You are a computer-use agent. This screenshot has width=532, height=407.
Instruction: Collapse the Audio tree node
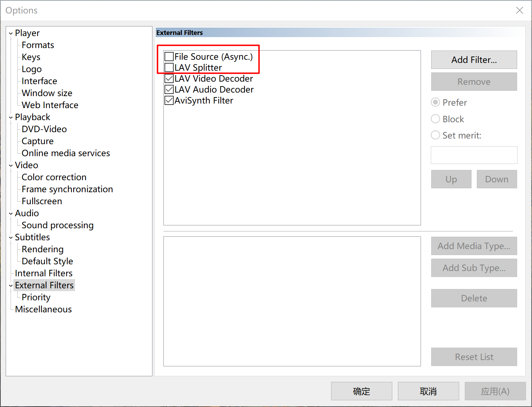pyautogui.click(x=11, y=214)
